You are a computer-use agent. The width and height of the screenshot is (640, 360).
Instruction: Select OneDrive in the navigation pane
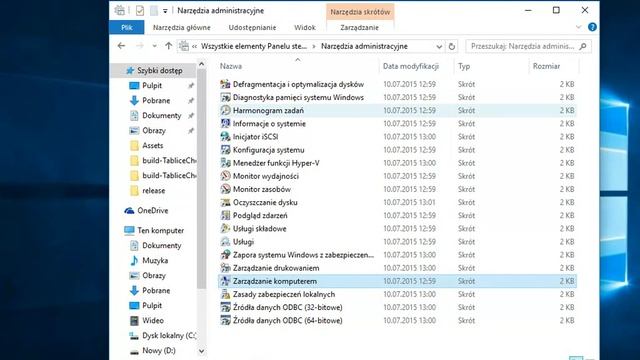152,211
